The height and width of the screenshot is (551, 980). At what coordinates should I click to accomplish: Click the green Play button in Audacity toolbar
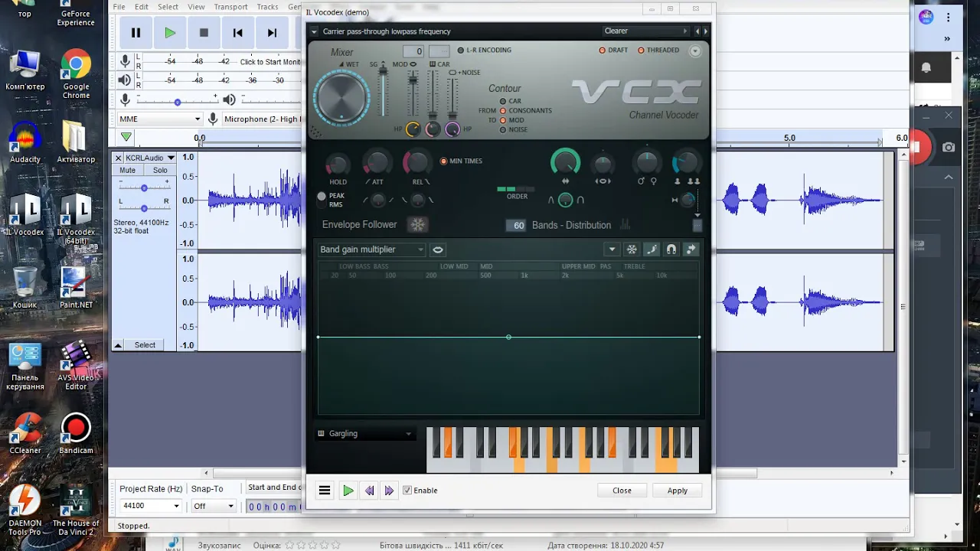click(170, 33)
